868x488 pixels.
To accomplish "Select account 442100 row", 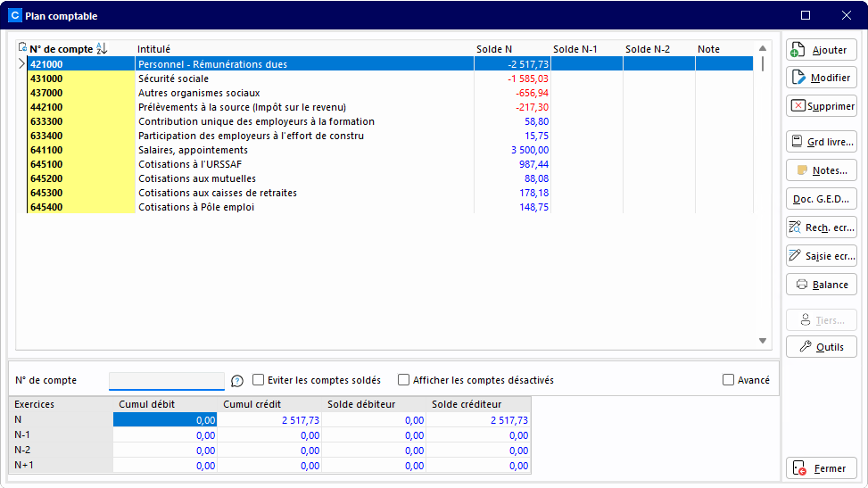I will coord(390,107).
